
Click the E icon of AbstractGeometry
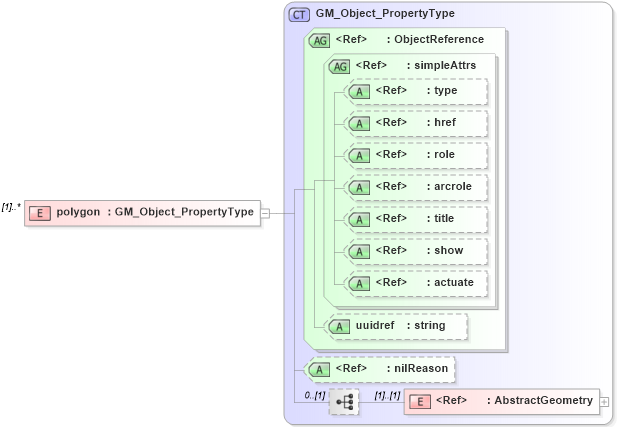(x=420, y=402)
